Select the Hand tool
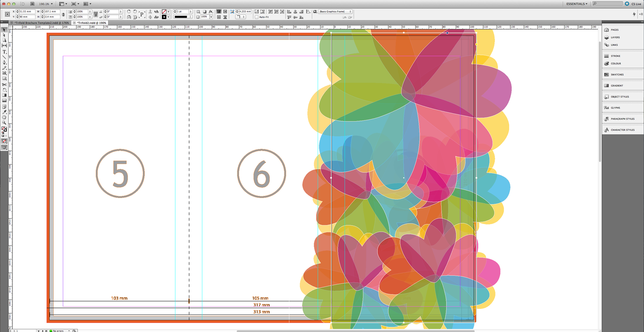The width and height of the screenshot is (644, 332). point(4,118)
